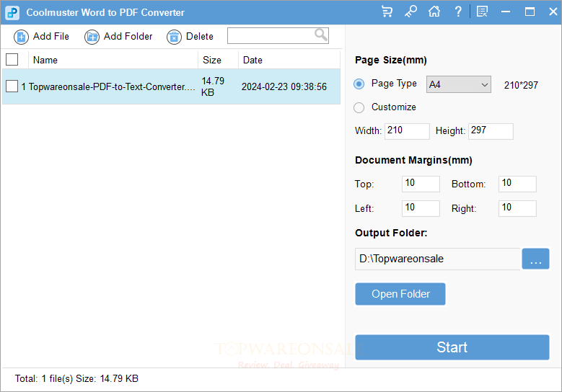
Task: Check the Topwareonsale file row checkbox
Action: (12, 86)
